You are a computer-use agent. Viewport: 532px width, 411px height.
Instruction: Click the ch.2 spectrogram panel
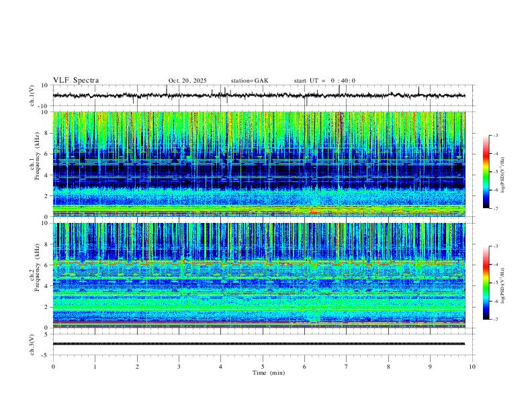pos(259,275)
